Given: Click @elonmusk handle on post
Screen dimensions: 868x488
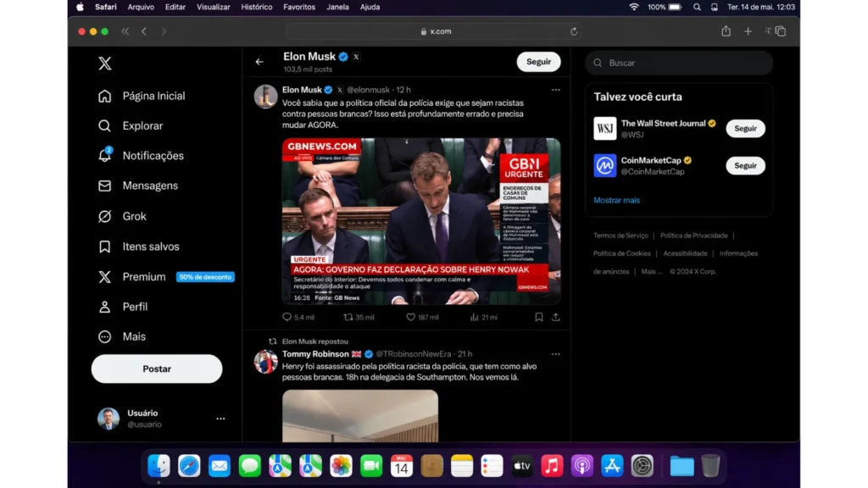Looking at the screenshot, I should (x=368, y=90).
